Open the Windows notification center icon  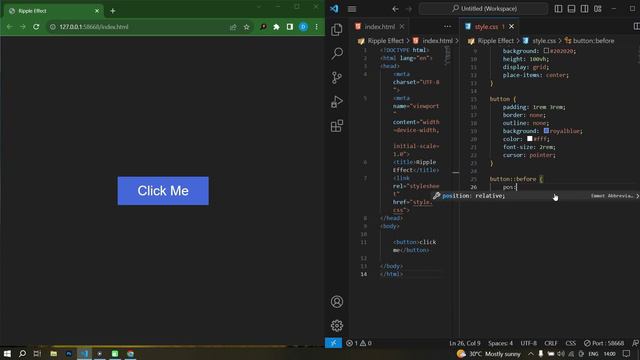[627, 353]
